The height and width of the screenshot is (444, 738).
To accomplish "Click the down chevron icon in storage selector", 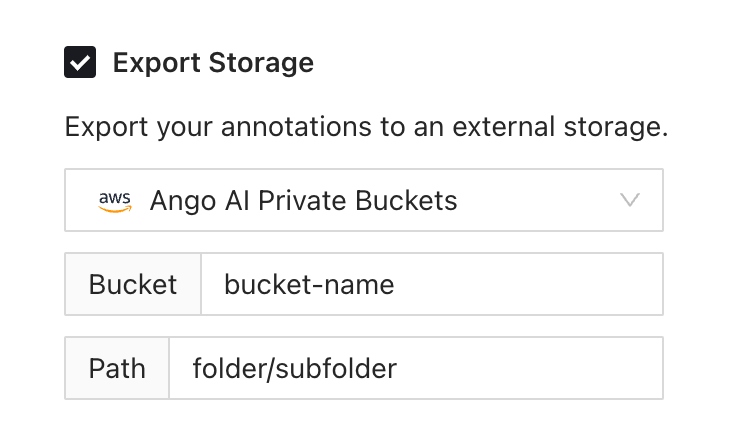I will pyautogui.click(x=630, y=200).
